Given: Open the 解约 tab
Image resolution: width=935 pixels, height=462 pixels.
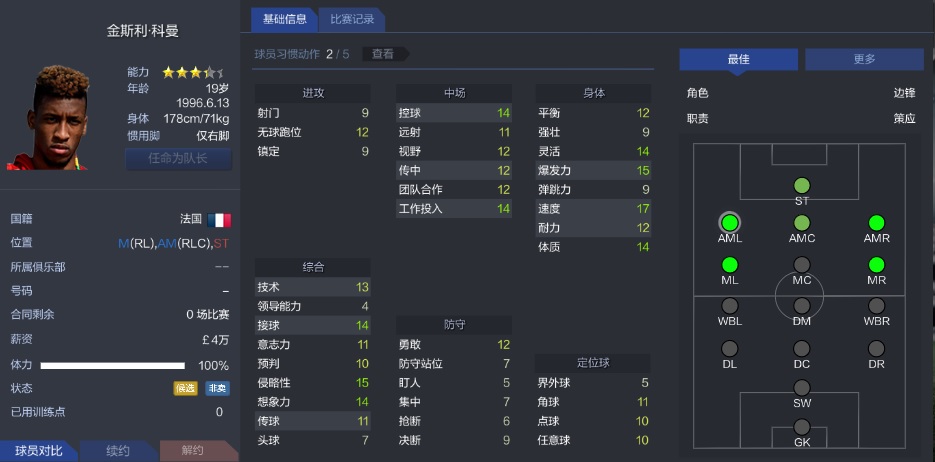Looking at the screenshot, I should 199,451.
